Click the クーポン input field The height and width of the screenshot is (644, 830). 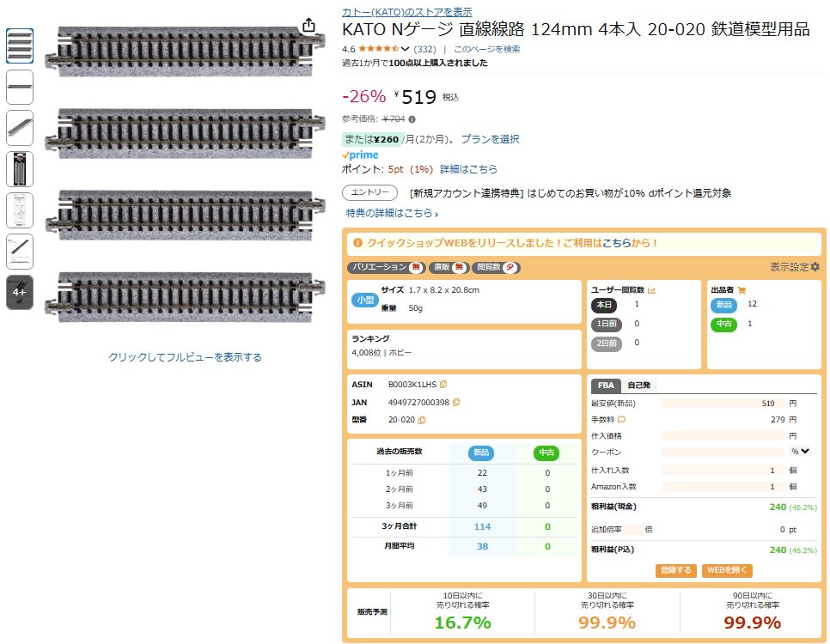point(723,452)
